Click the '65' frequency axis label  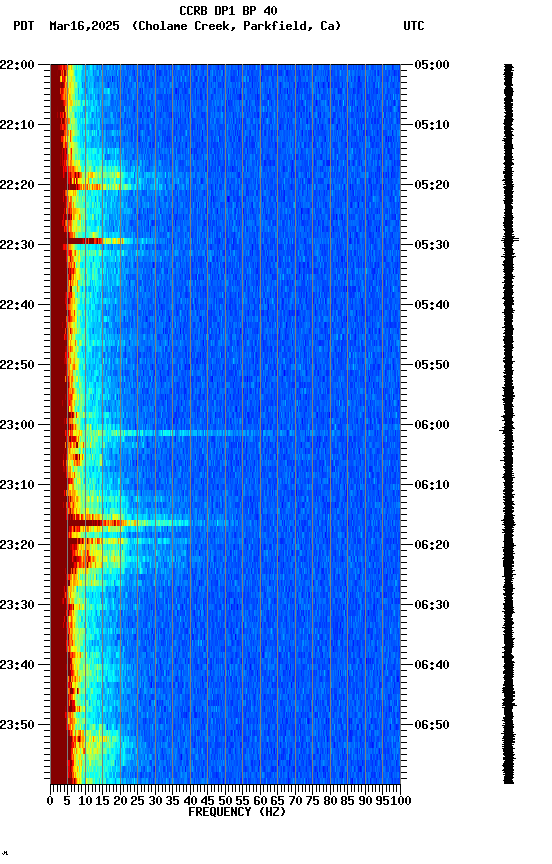click(278, 801)
